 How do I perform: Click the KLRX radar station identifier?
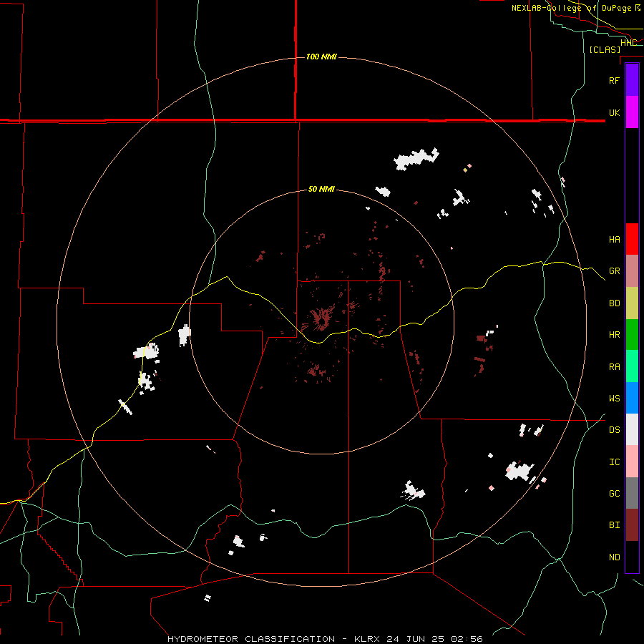click(x=367, y=639)
